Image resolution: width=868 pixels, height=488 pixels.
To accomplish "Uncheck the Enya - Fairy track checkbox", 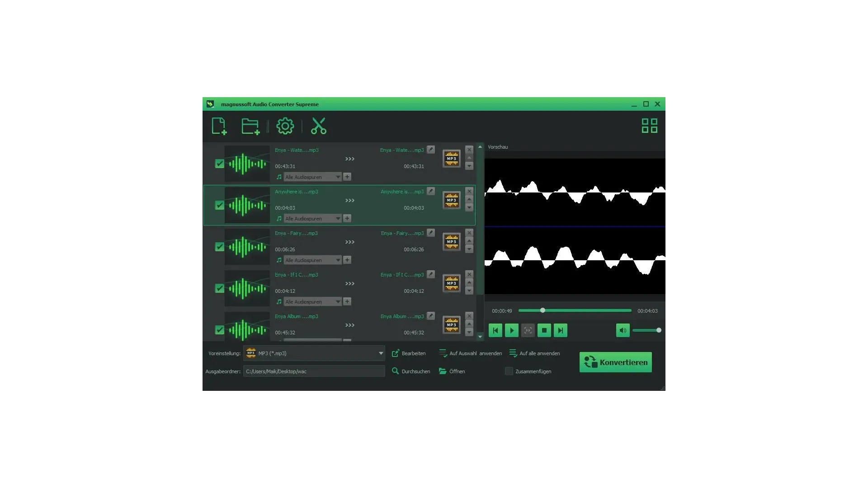I will click(219, 247).
